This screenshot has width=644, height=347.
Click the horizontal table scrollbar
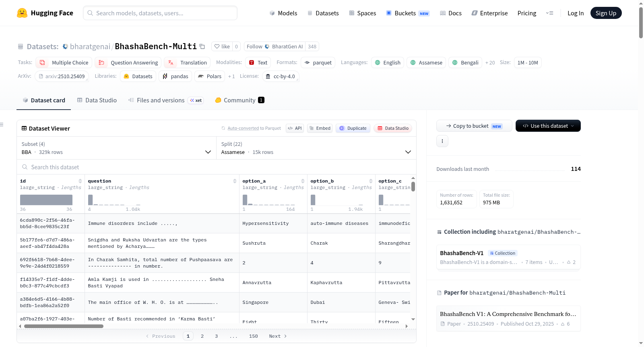point(64,326)
